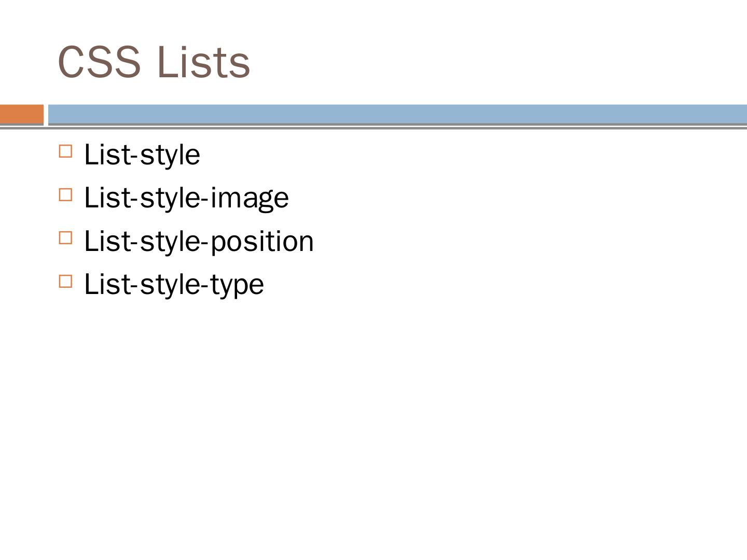
Task: Select the first bullet's "List-style" text
Action: [x=142, y=155]
